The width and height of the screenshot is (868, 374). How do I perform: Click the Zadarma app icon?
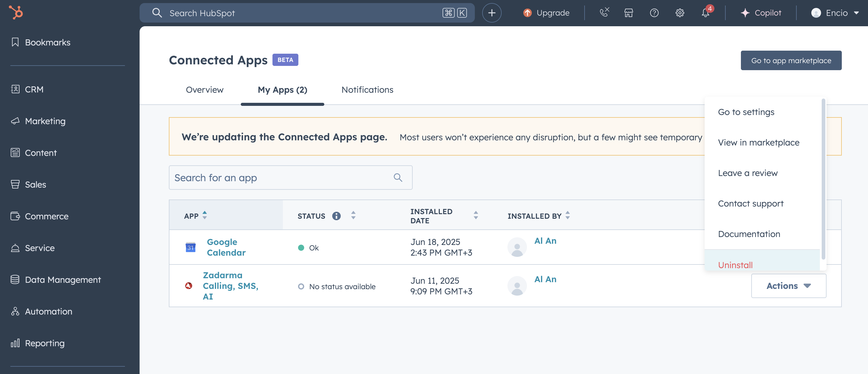(x=189, y=286)
